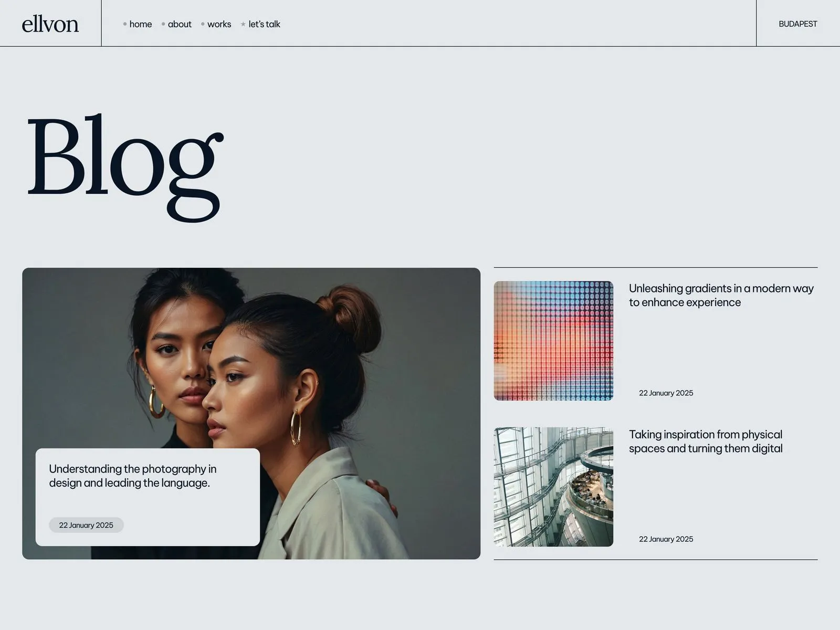840x630 pixels.
Task: Open the about page link
Action: [x=180, y=24]
